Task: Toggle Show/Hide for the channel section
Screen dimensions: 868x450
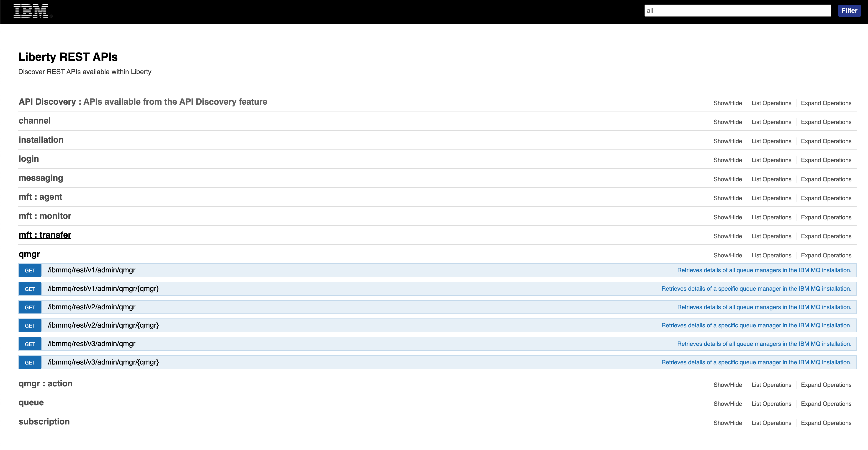Action: click(727, 122)
